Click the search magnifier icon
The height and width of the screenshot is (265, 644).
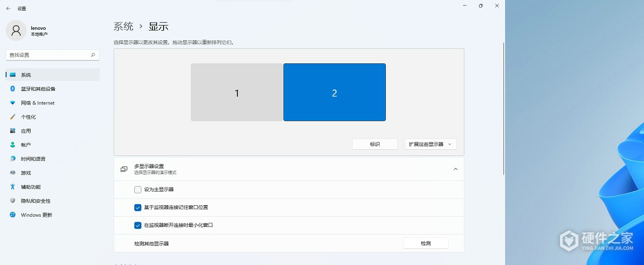click(93, 55)
